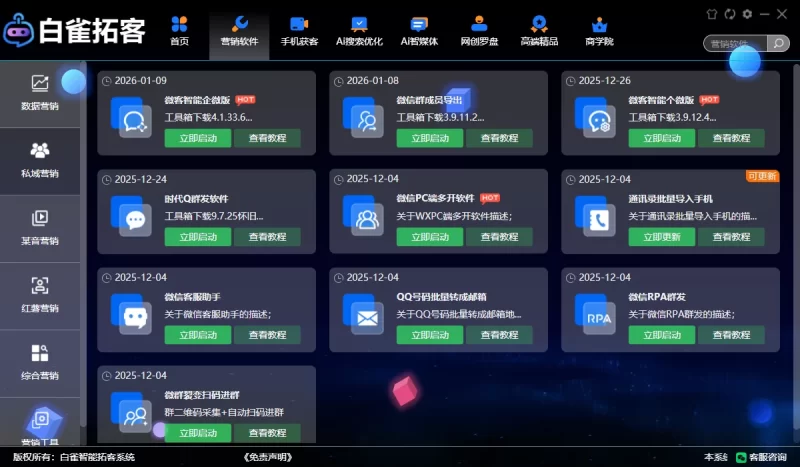Launch 微客智能个微版 with 立即启动
This screenshot has height=467, width=800.
pyautogui.click(x=662, y=138)
